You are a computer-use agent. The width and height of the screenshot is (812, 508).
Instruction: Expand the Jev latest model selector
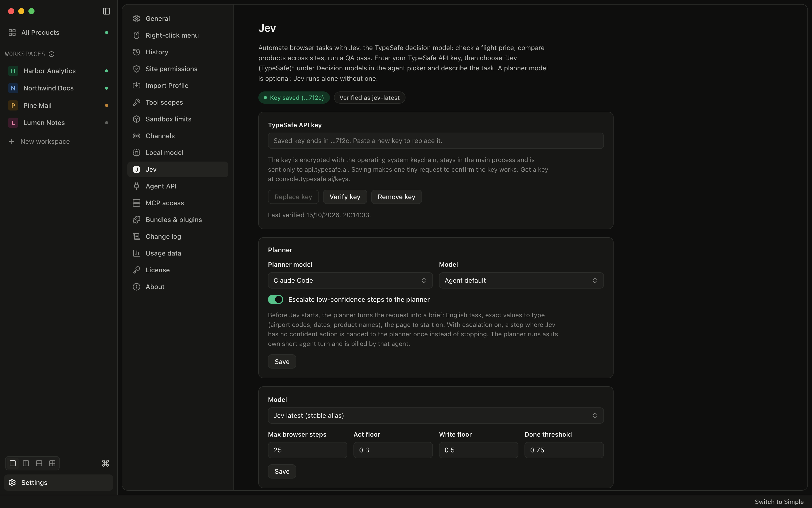click(x=435, y=416)
